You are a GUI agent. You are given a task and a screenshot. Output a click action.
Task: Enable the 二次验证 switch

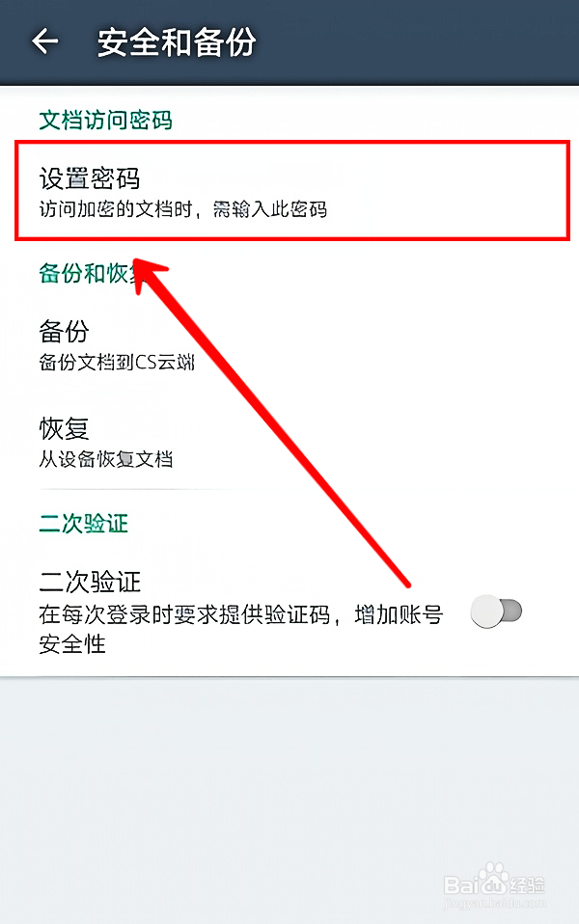pos(496,611)
